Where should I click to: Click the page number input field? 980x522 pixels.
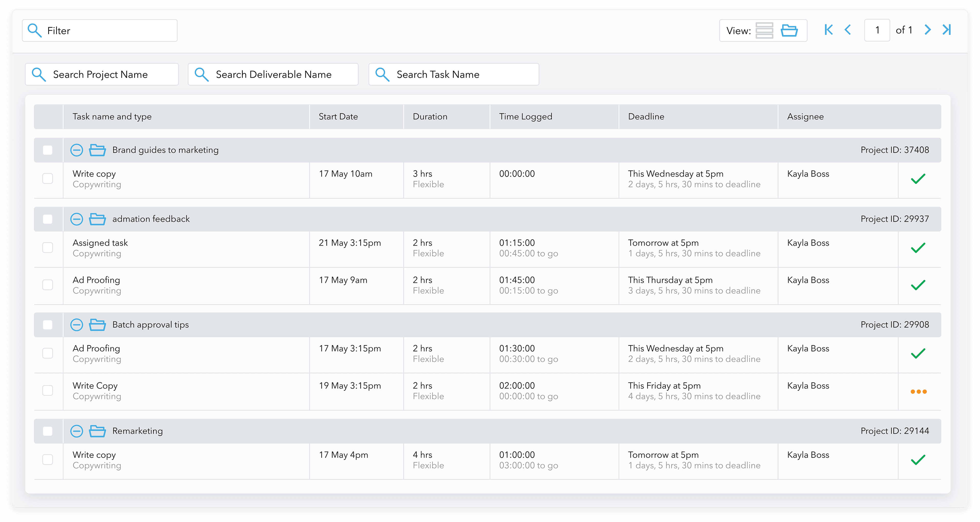pyautogui.click(x=877, y=30)
